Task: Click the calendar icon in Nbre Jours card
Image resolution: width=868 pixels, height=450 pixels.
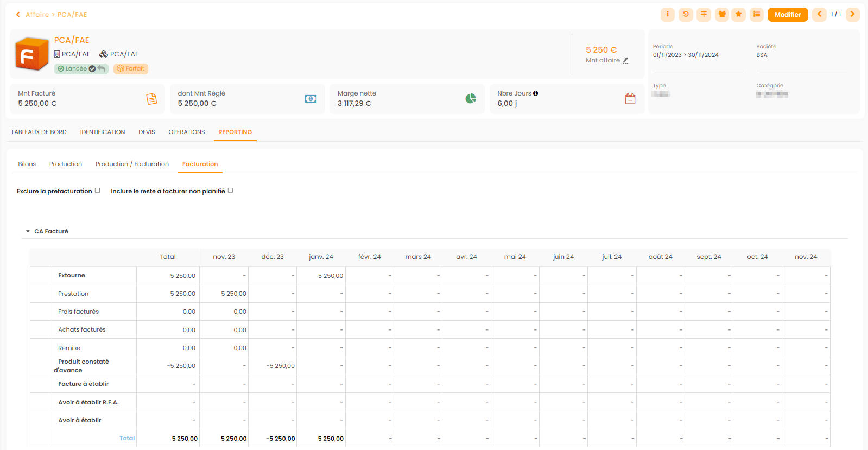Action: (x=630, y=99)
